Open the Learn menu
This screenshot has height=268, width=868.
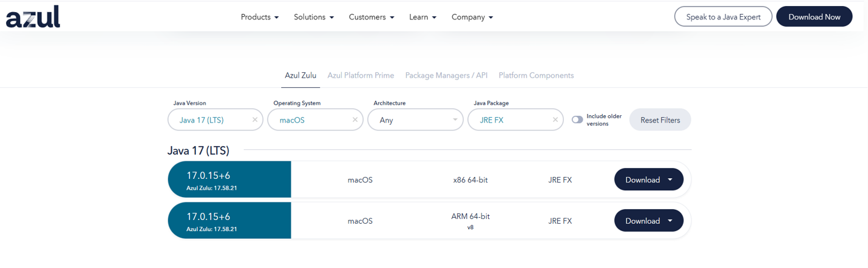click(x=422, y=17)
